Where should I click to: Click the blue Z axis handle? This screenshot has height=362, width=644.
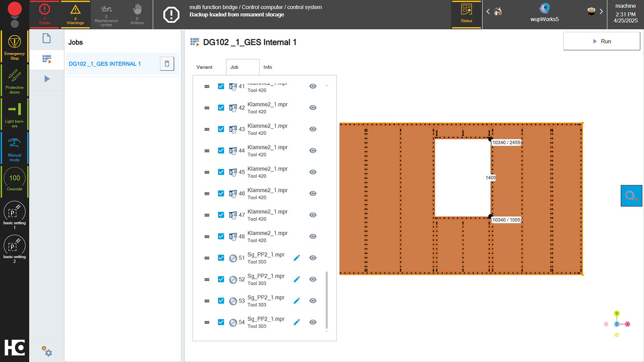pos(617,324)
